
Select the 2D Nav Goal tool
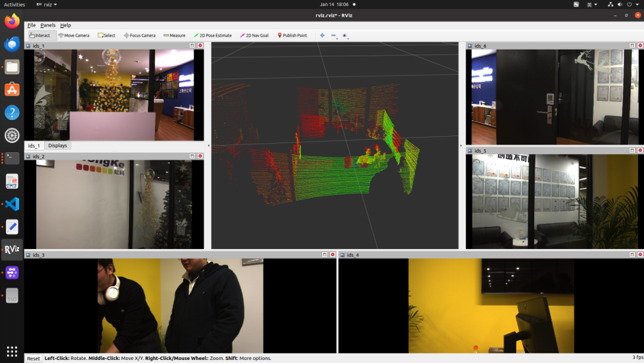point(254,35)
